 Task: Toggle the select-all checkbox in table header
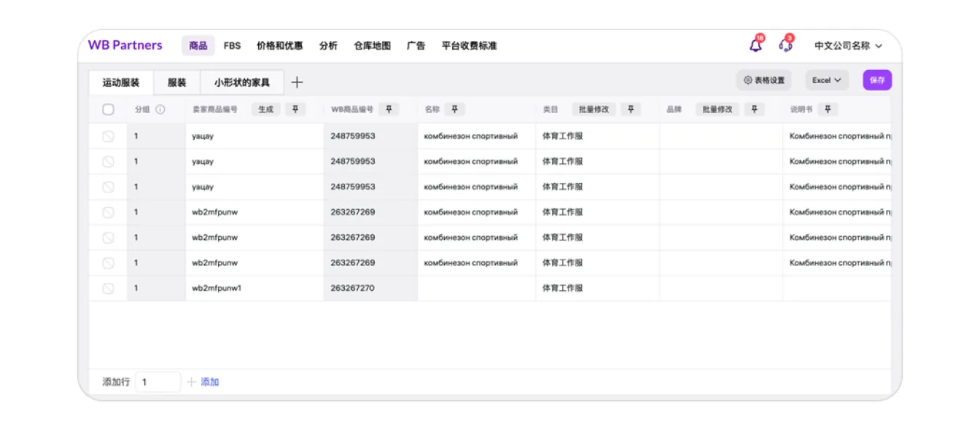108,109
